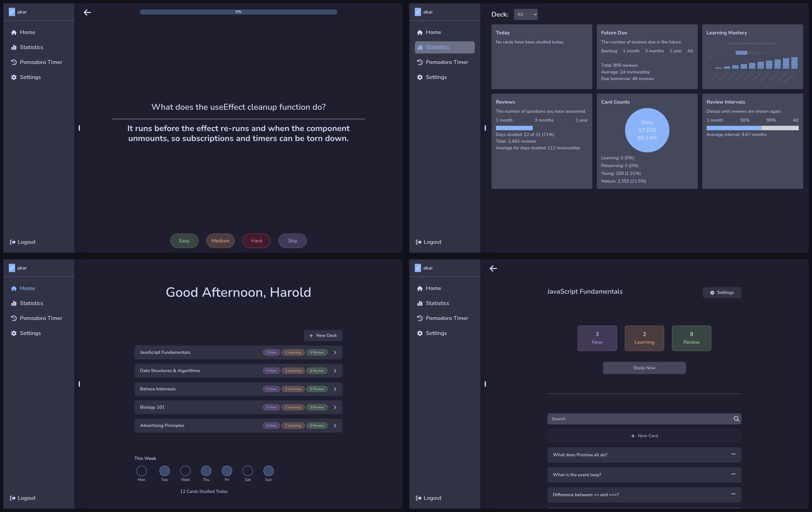Image resolution: width=812 pixels, height=512 pixels.
Task: Click the Logout icon in the deck detail sidebar
Action: 418,498
